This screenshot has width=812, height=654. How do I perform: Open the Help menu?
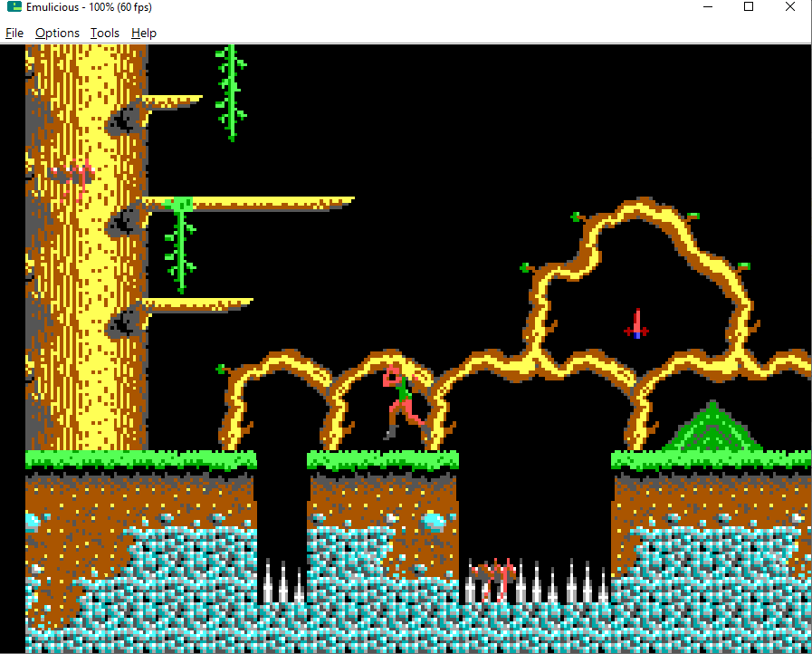pos(143,34)
